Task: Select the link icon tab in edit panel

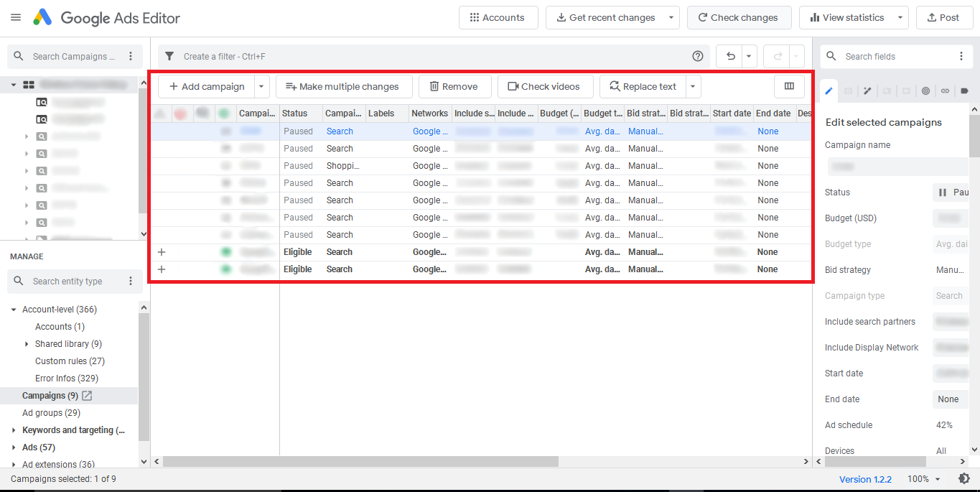Action: click(x=945, y=91)
